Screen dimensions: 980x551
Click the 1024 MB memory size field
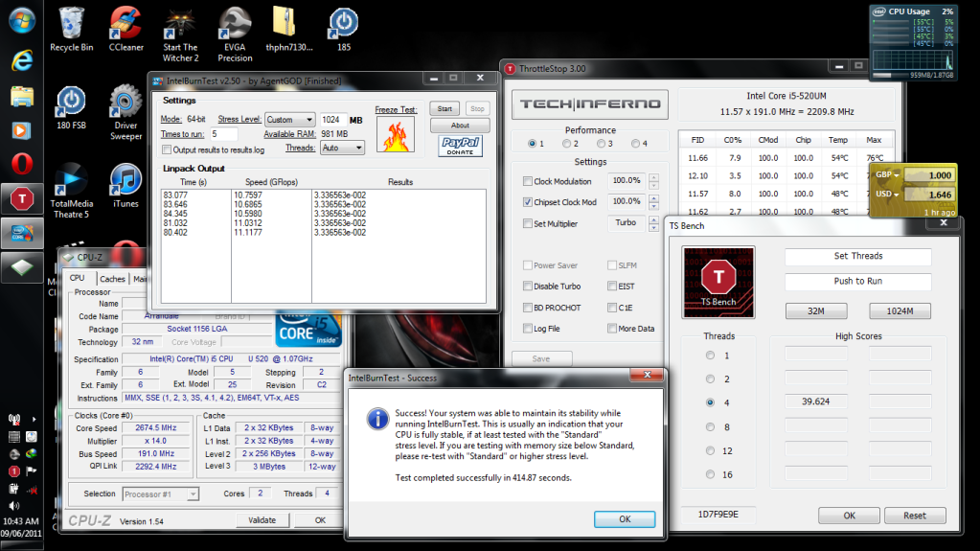[332, 120]
